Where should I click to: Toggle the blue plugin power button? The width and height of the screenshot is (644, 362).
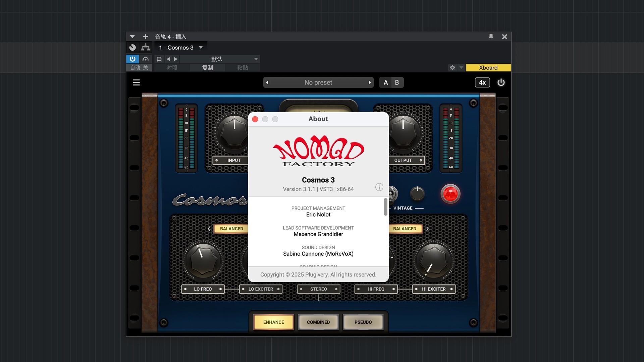pos(132,59)
